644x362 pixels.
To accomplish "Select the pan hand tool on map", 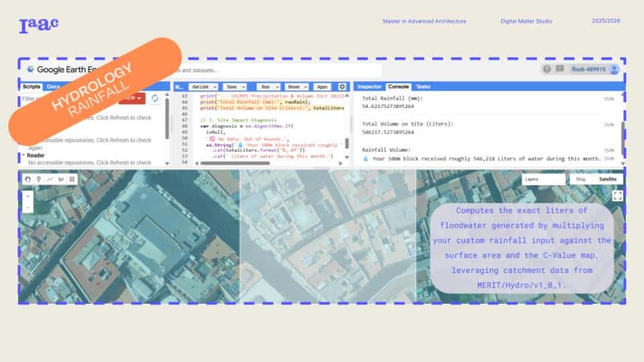I will coord(28,179).
